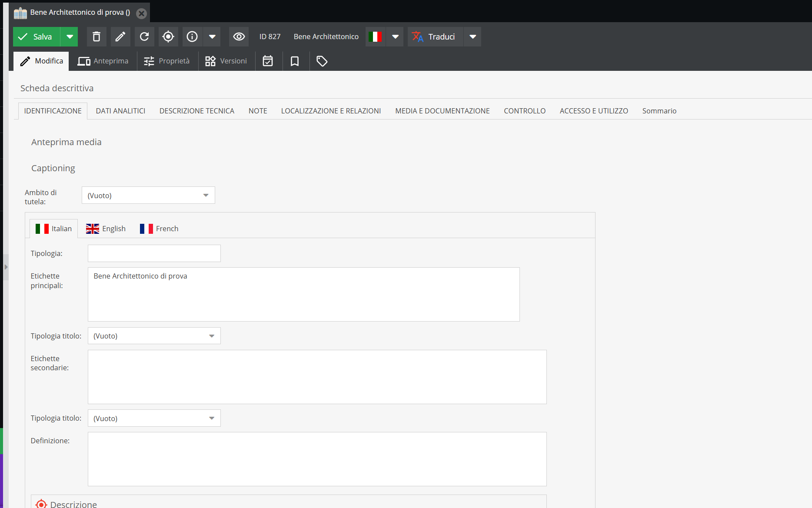
Task: Close the Bene Architettonico di prova tab
Action: point(141,13)
